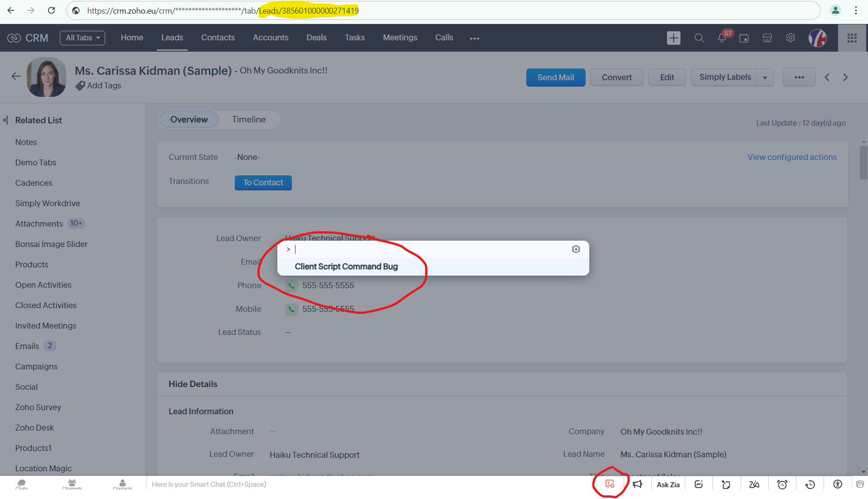Viewport: 868px width, 499px height.
Task: Click the quick create plus icon
Action: click(x=674, y=38)
